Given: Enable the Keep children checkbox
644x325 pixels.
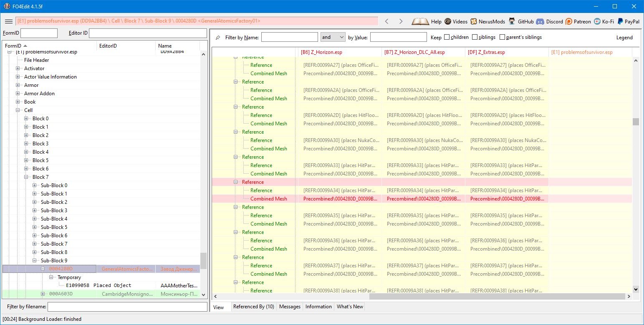Looking at the screenshot, I should [x=447, y=37].
